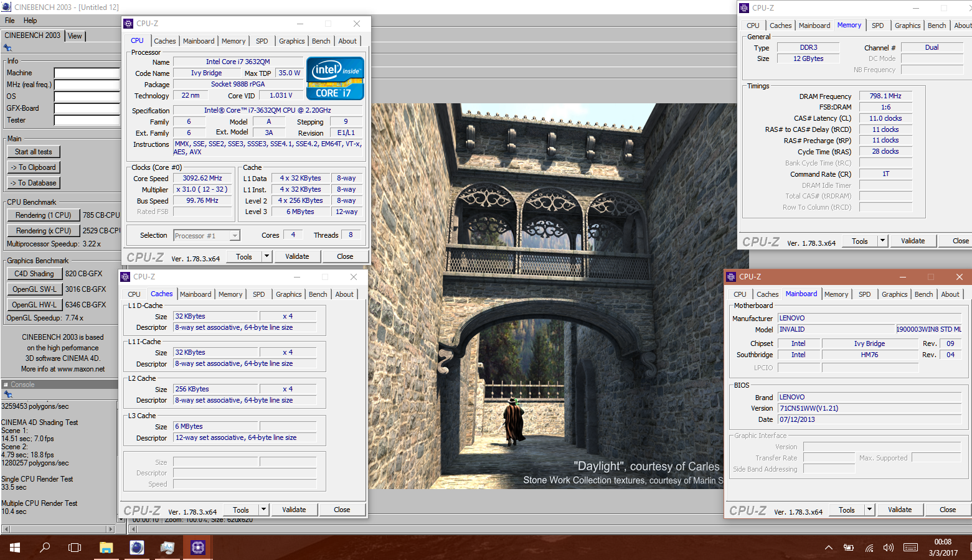Open File Explorer from taskbar
This screenshot has width=972, height=560.
(106, 548)
